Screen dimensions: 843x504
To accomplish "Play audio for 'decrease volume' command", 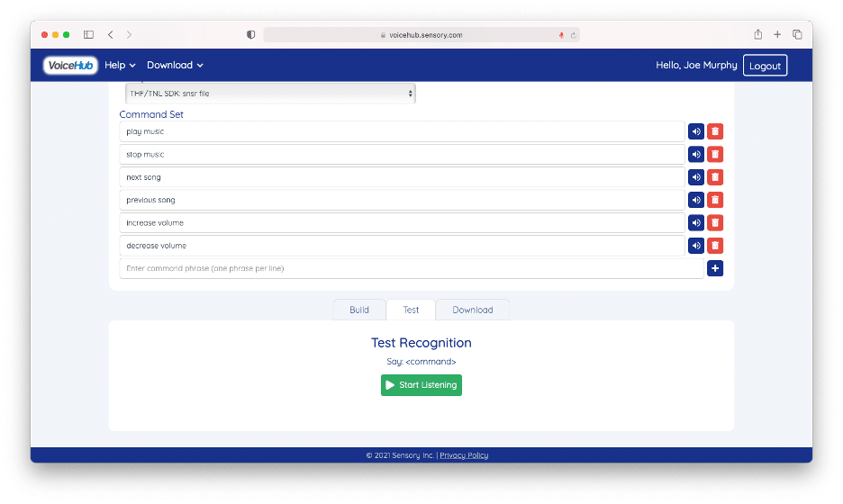I will tap(695, 246).
